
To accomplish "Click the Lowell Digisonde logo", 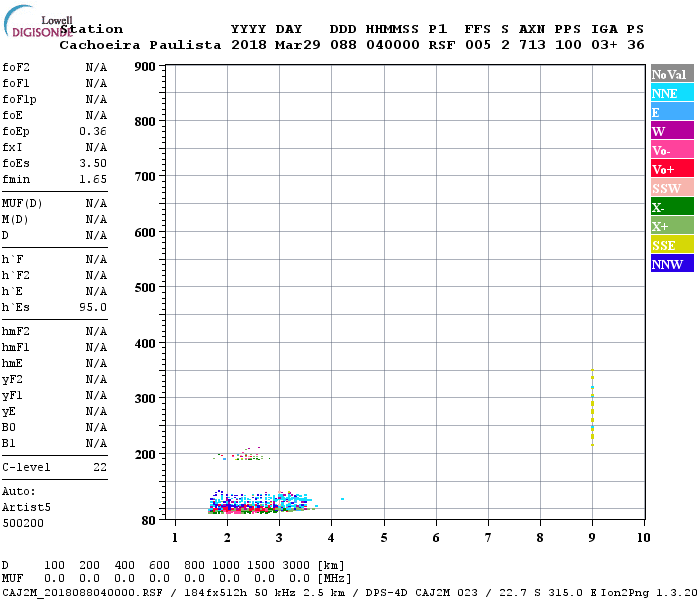I will pyautogui.click(x=38, y=22).
